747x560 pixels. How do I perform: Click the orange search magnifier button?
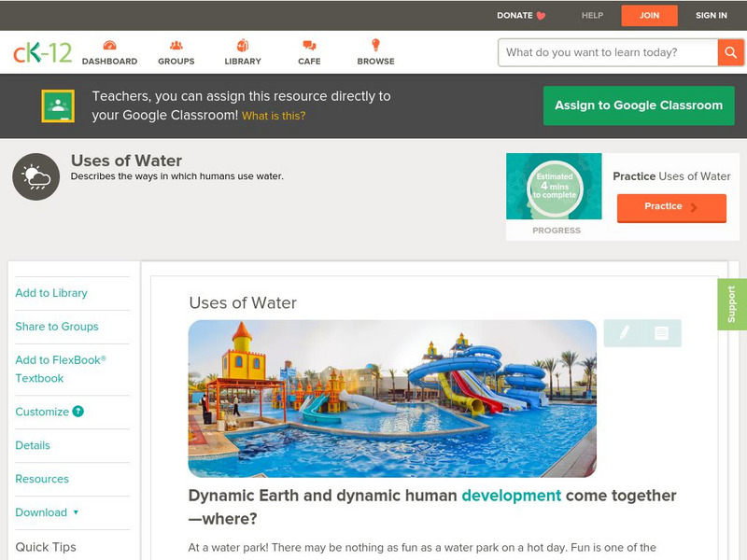point(730,52)
